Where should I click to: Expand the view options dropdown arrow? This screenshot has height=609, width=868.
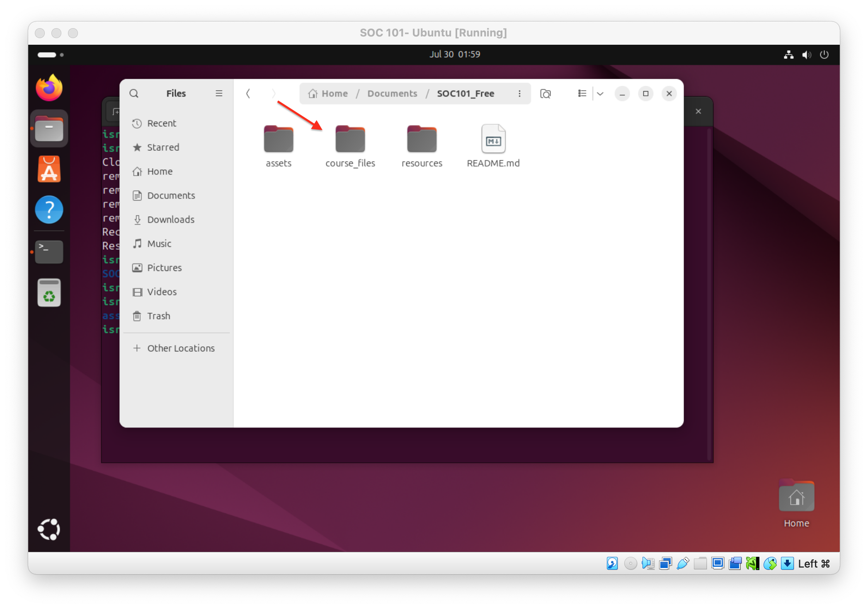click(600, 94)
